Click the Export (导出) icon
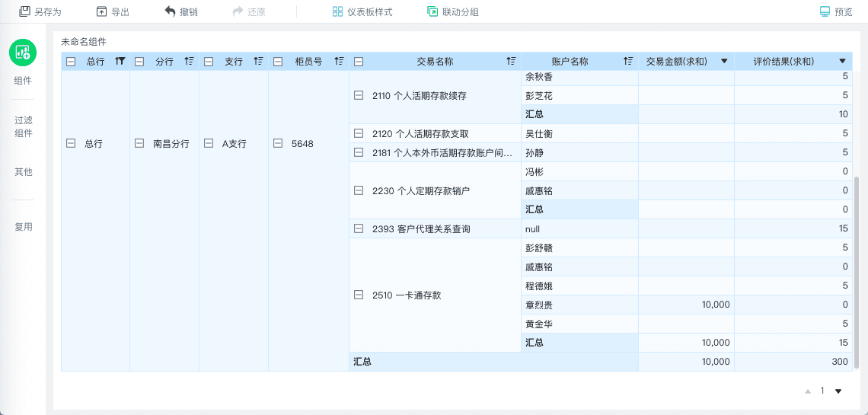Viewport: 868px width, 415px height. pos(102,11)
